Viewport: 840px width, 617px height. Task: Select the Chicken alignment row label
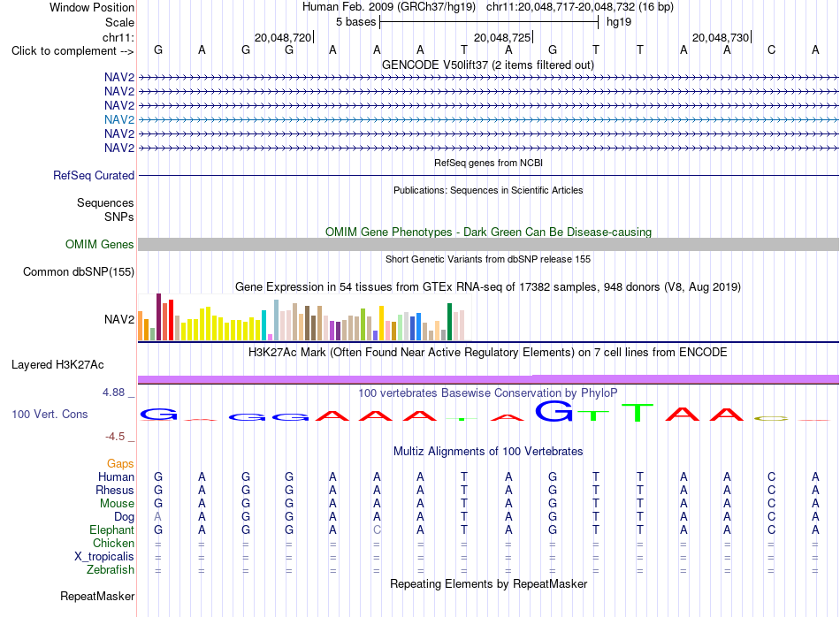coord(113,543)
